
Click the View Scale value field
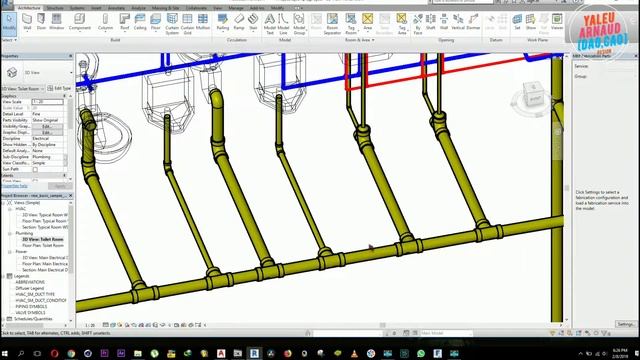(x=48, y=102)
